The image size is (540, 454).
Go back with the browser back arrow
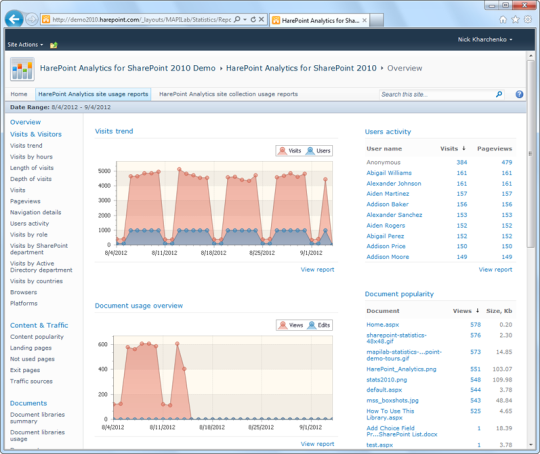pos(14,19)
